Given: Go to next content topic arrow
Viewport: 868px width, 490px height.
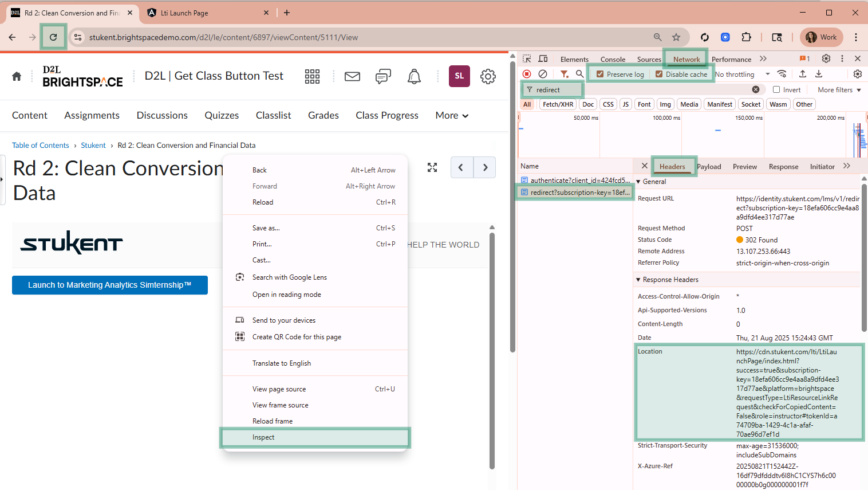Looking at the screenshot, I should click(x=485, y=167).
